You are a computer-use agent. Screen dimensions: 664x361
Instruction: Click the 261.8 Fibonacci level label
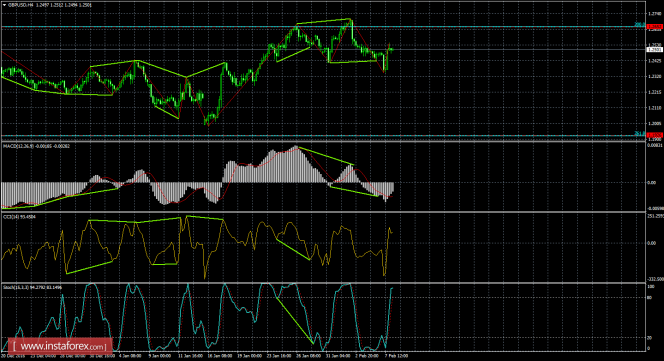[x=639, y=133]
